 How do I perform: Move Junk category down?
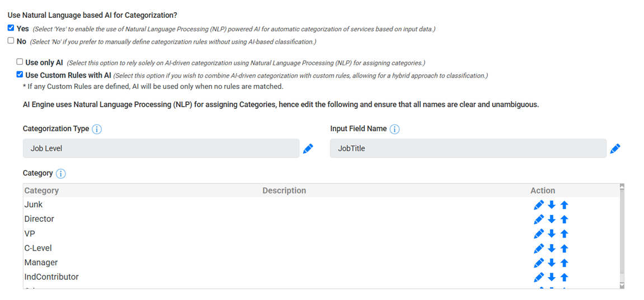coord(552,205)
